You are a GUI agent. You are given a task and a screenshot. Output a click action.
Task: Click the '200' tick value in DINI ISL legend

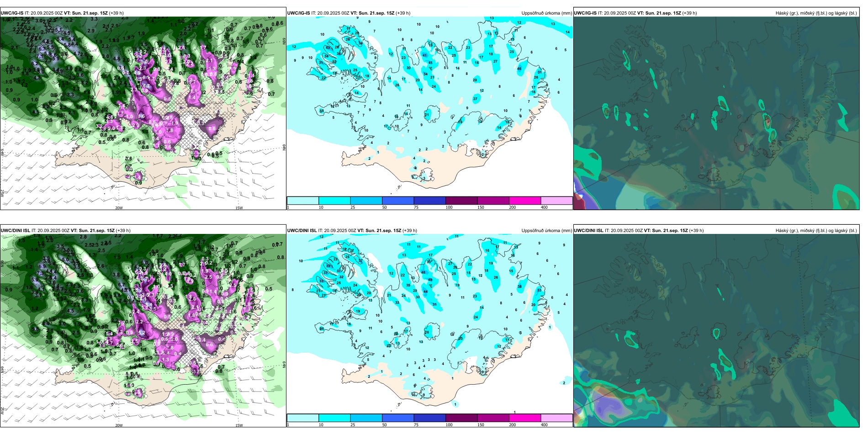click(x=513, y=425)
